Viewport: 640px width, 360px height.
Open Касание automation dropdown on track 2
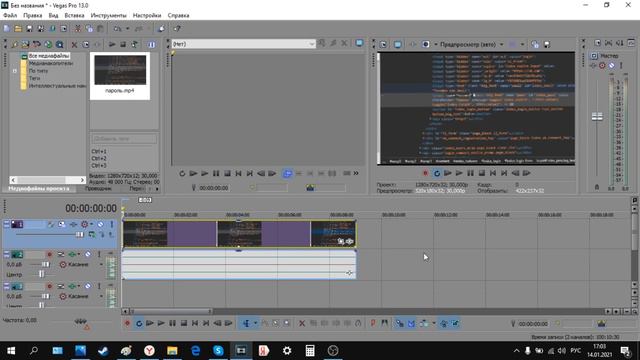(x=101, y=264)
